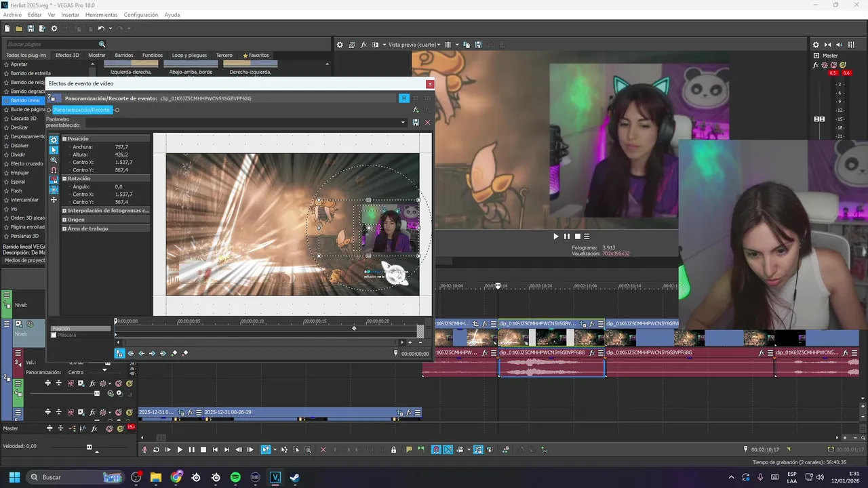Viewport: 868px width, 488px height.
Task: Open the Parámetro preestablecido dropdown
Action: click(403, 123)
